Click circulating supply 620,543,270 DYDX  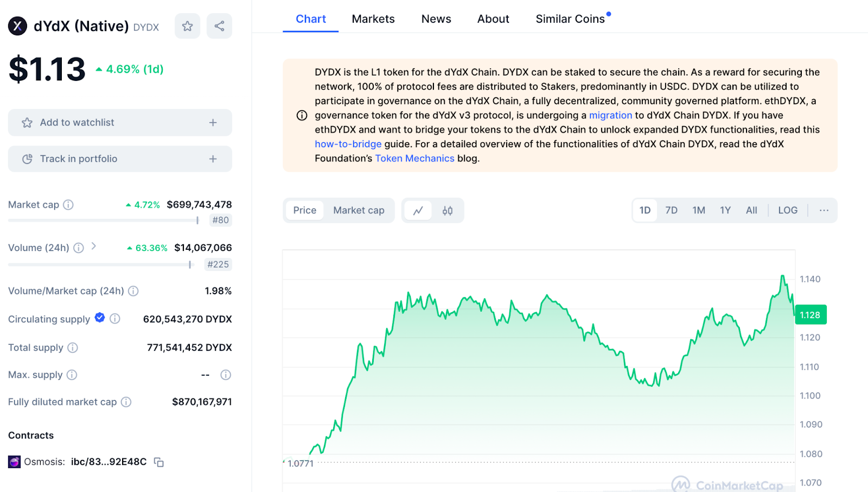click(x=188, y=319)
